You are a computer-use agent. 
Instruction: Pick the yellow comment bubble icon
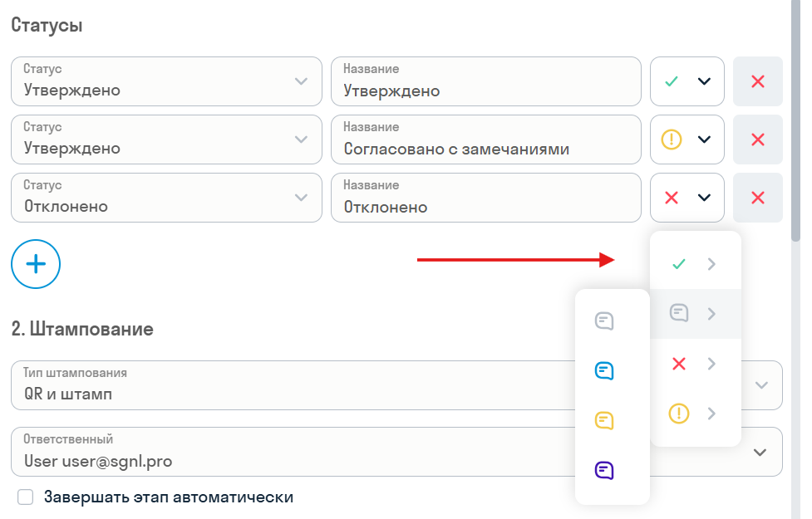[604, 421]
